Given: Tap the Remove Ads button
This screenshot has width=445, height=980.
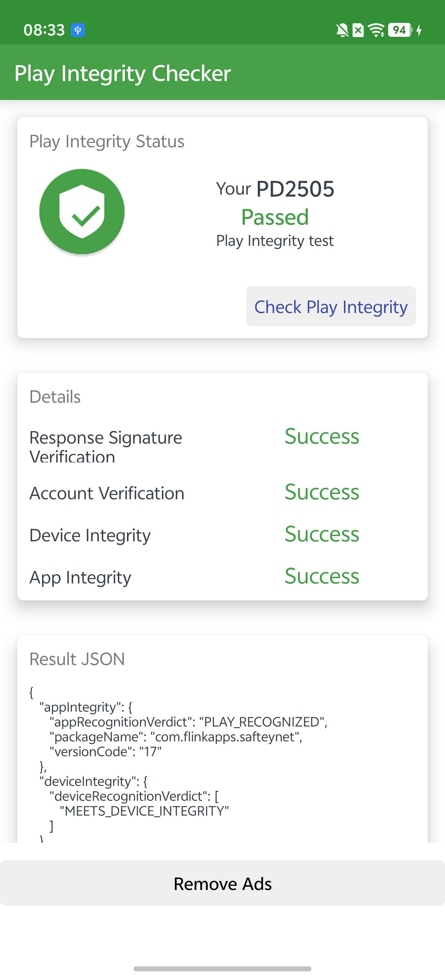Looking at the screenshot, I should pyautogui.click(x=222, y=883).
